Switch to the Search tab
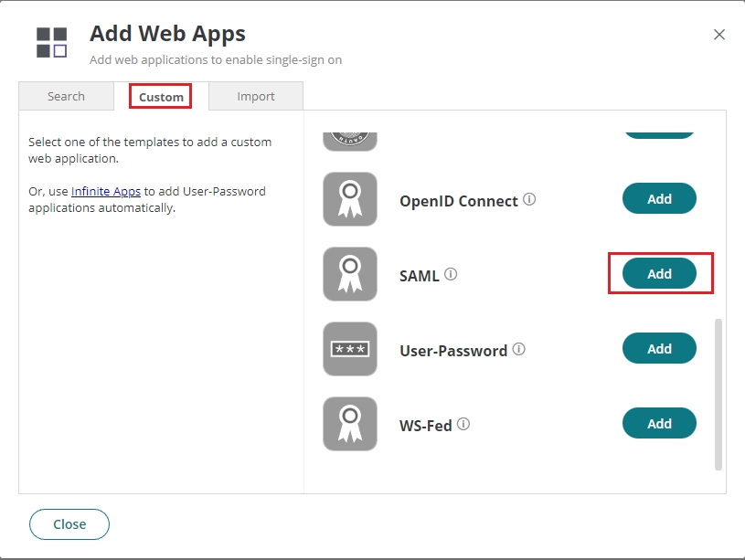The width and height of the screenshot is (745, 560). pos(66,96)
